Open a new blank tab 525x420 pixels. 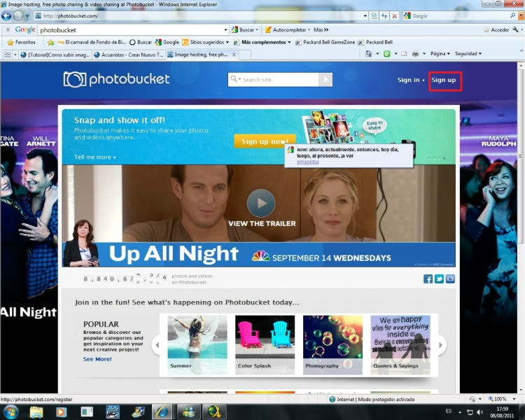click(x=245, y=55)
